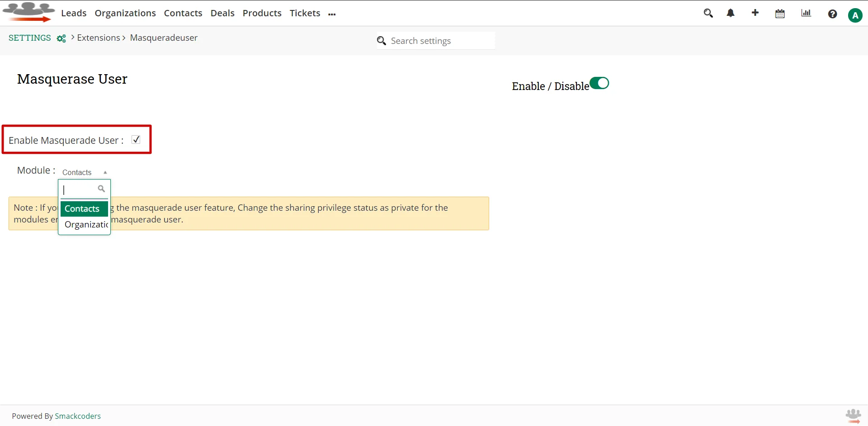Go to Extensions via the breadcrumb
Viewport: 868px width, 426px height.
(98, 38)
